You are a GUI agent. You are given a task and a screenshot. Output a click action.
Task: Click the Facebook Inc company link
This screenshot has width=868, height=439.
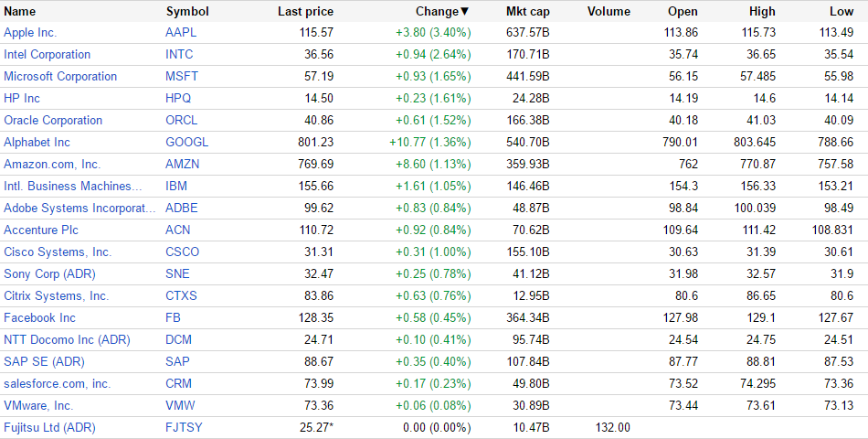point(40,317)
